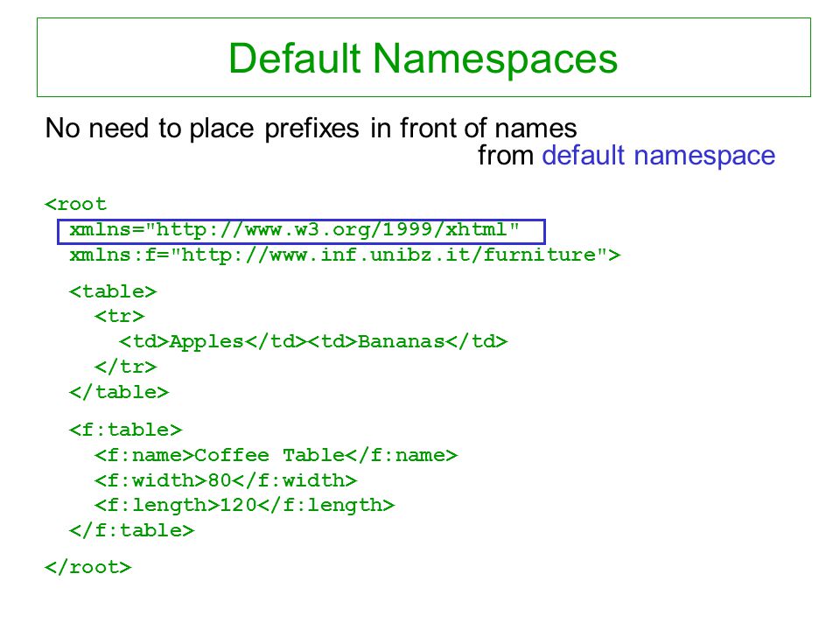The height and width of the screenshot is (630, 840).
Task: Click the opening '<tr>' tag
Action: click(119, 317)
